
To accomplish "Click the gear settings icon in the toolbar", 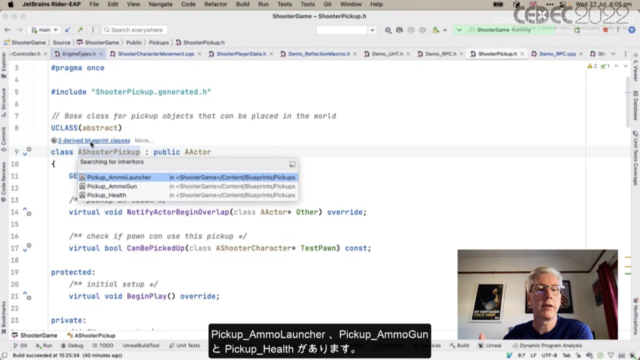I will (388, 30).
